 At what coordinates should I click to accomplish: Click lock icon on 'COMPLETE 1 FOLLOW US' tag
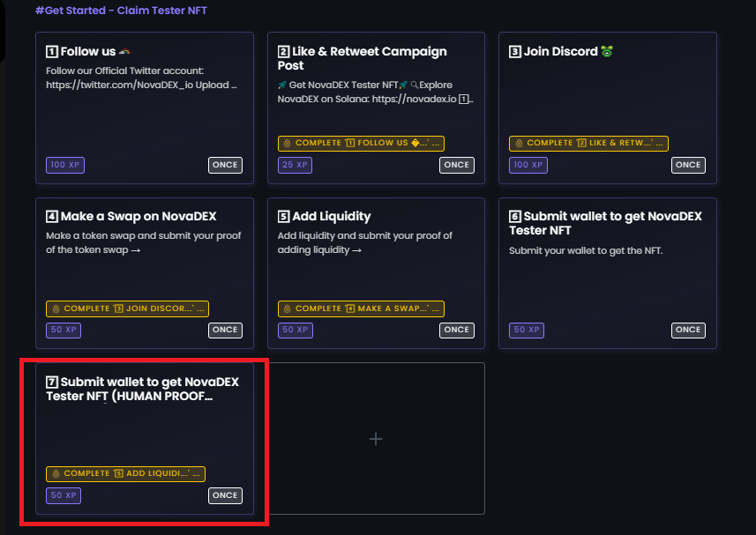[x=288, y=143]
